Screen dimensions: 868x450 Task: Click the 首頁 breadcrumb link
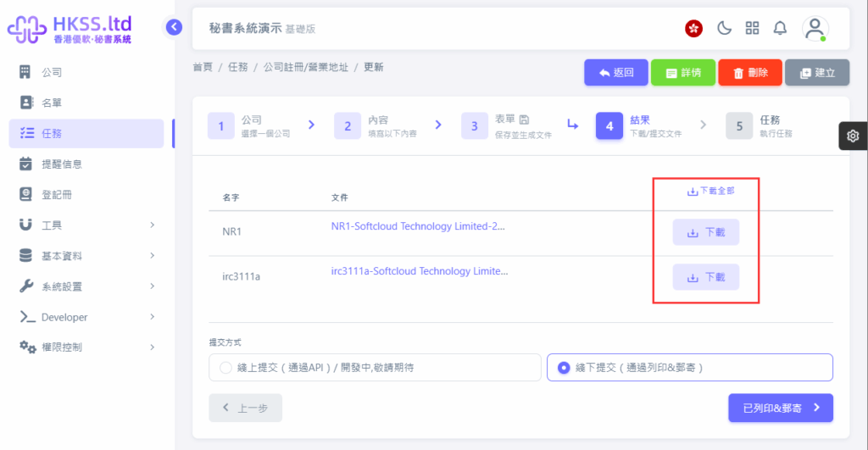click(x=203, y=67)
